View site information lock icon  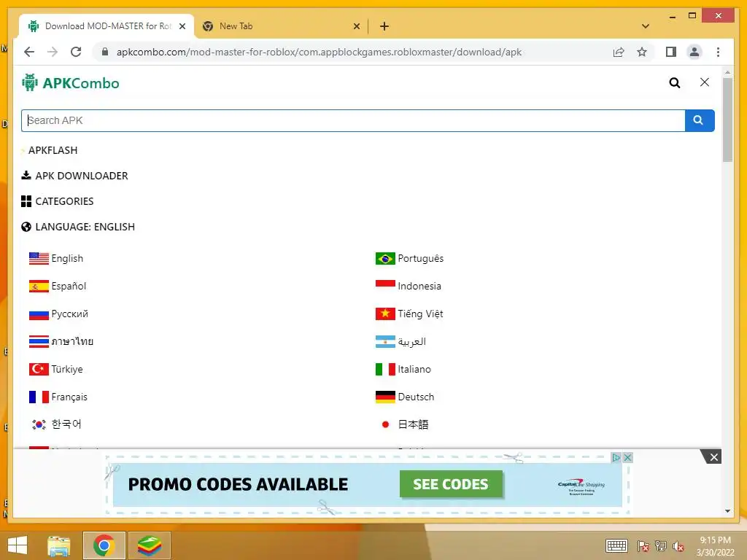(105, 52)
